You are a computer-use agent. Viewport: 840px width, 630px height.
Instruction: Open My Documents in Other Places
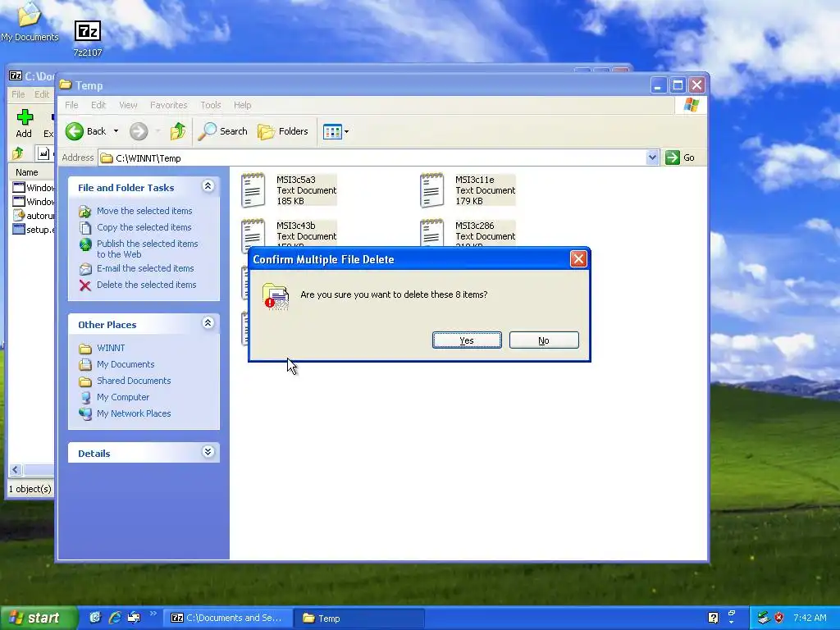(126, 364)
